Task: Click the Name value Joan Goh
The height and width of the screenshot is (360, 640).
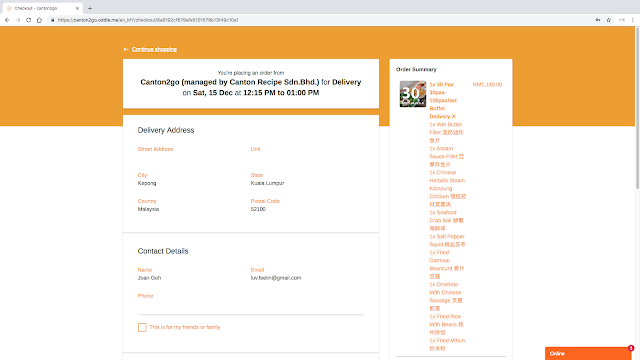Action: (x=149, y=278)
